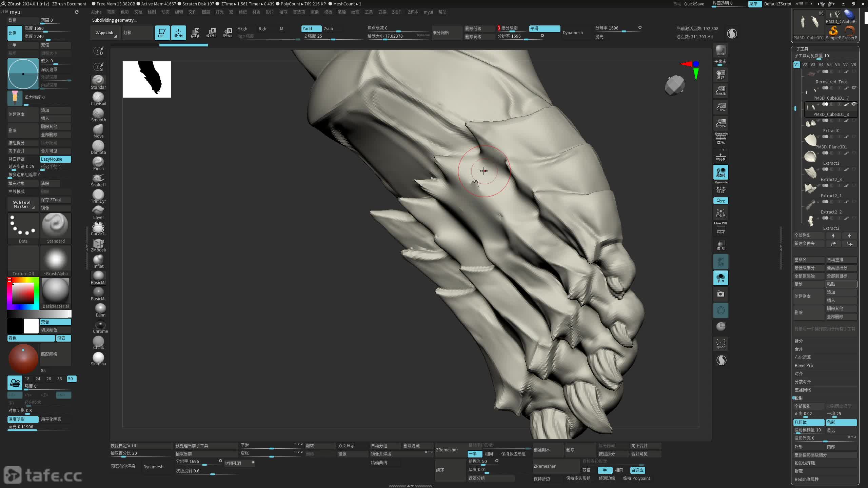Expand the Bevel Pro section

point(804,365)
